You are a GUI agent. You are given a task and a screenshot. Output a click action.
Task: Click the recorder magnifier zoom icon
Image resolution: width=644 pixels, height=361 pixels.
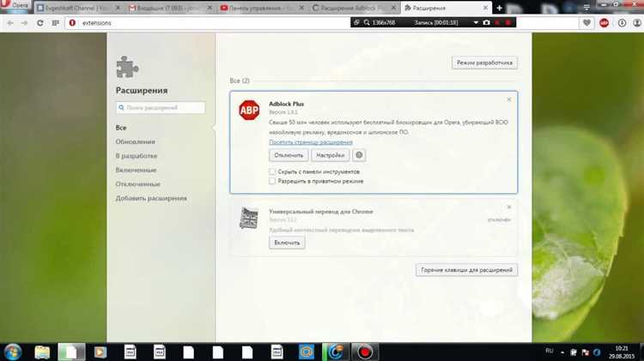(x=367, y=22)
